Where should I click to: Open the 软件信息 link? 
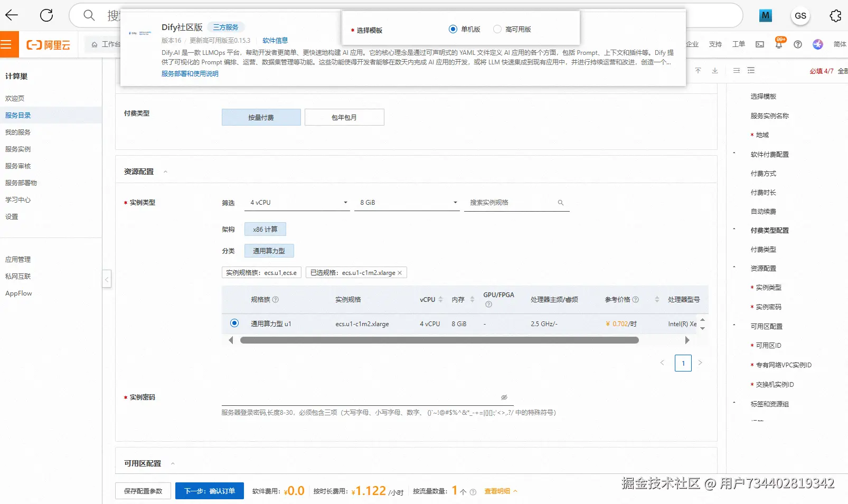(275, 41)
